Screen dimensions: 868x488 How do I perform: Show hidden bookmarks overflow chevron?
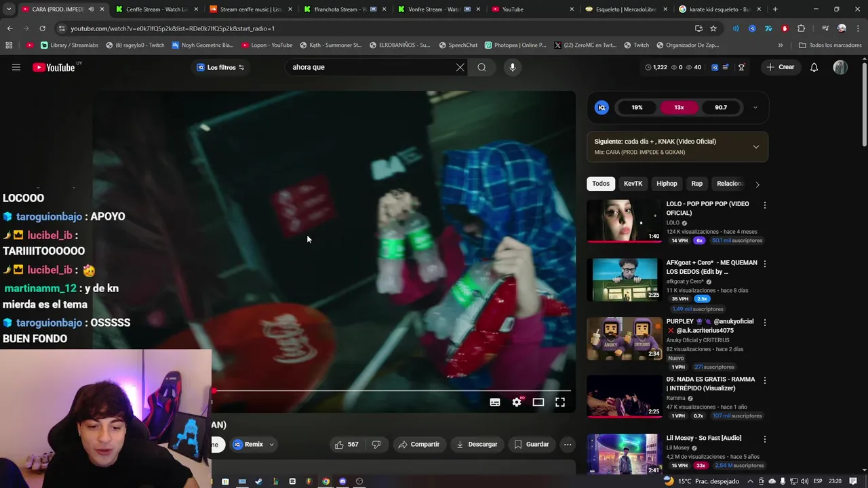click(781, 45)
